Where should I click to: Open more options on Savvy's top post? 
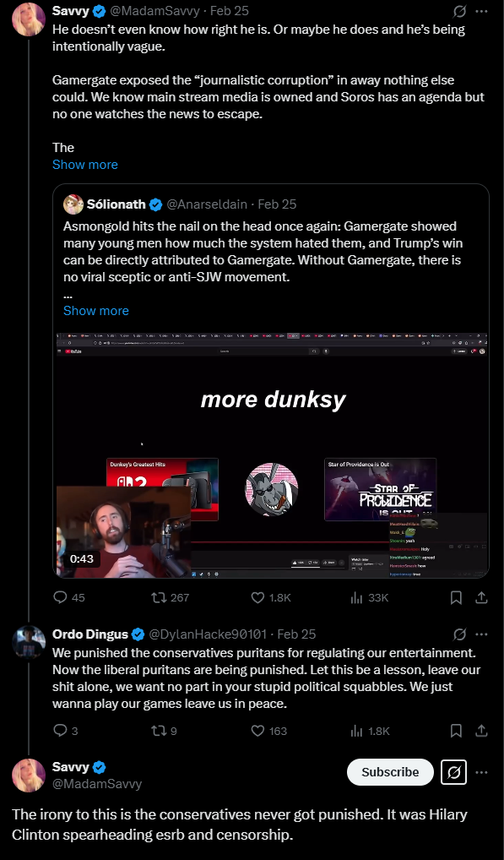coord(481,11)
